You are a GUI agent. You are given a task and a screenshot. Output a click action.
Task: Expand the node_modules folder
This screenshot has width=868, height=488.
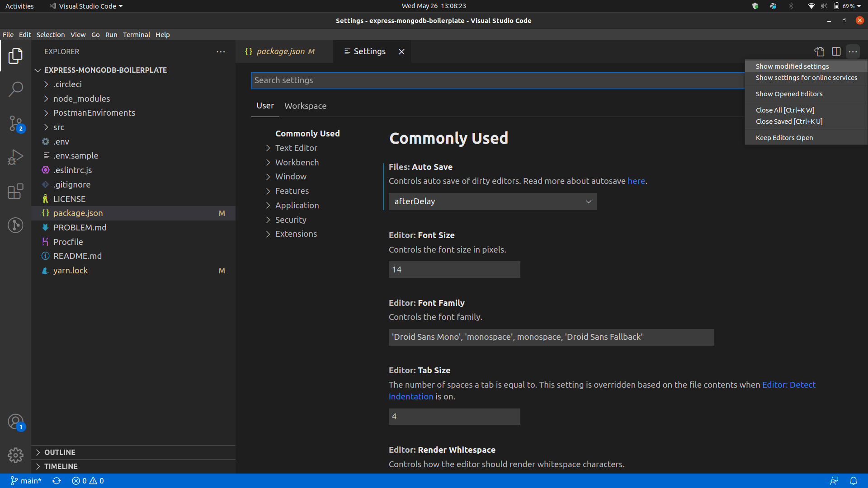[x=81, y=99]
